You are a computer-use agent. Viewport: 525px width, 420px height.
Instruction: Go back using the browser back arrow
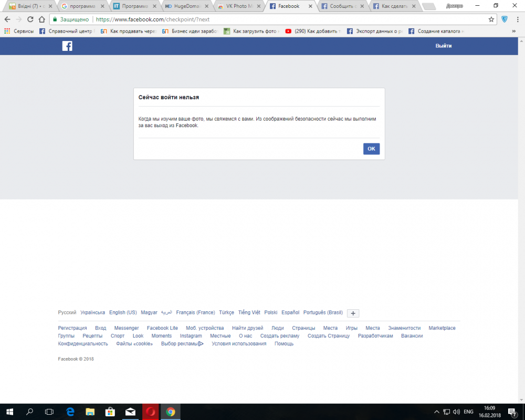click(x=7, y=19)
